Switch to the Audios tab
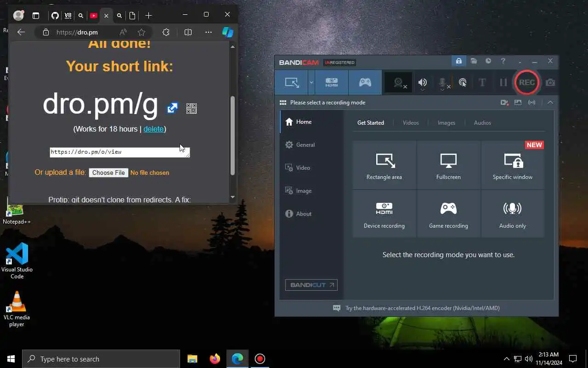This screenshot has width=588, height=368. point(482,123)
